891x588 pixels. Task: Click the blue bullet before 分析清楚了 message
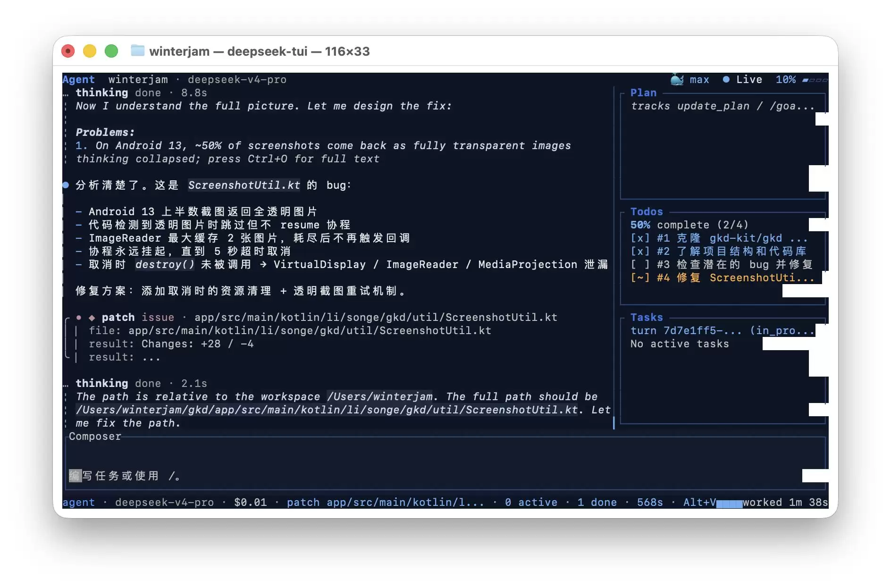[x=66, y=185]
